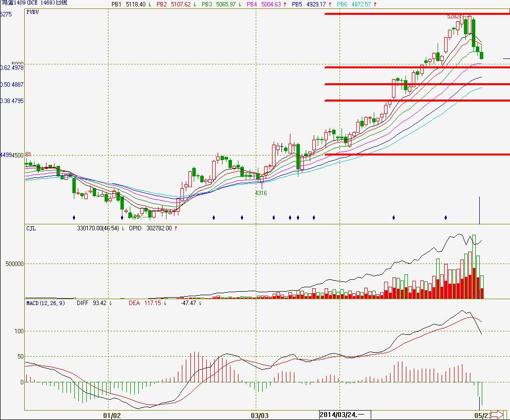Click the DIFF 93.42 value
The image size is (510, 420).
coord(93,302)
